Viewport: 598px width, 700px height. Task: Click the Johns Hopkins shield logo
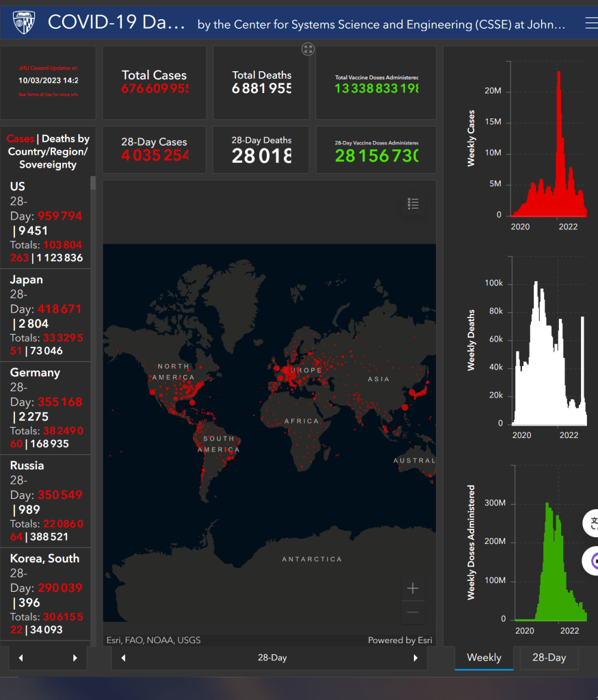(x=22, y=23)
